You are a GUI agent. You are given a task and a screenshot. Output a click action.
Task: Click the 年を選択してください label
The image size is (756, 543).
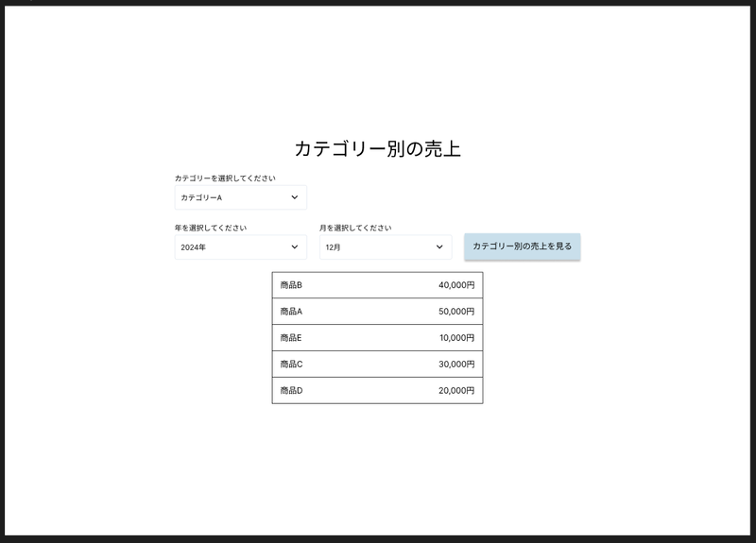[x=211, y=228]
